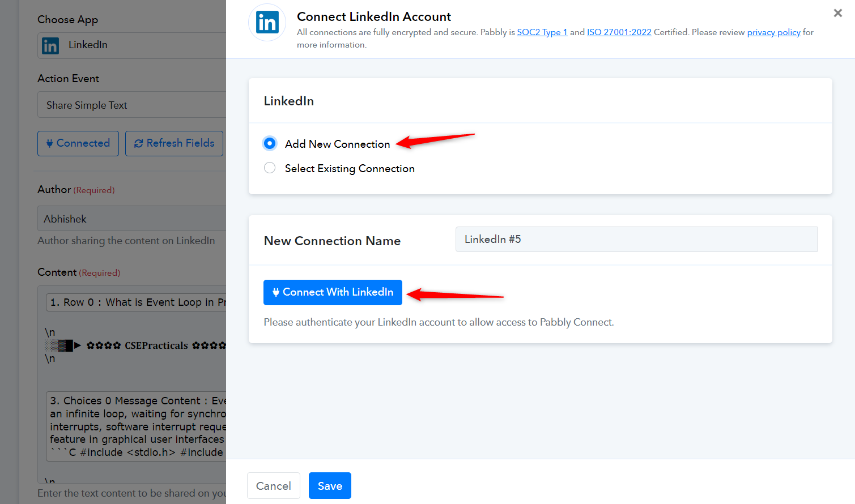
Task: Open the privacy policy link
Action: [x=773, y=32]
